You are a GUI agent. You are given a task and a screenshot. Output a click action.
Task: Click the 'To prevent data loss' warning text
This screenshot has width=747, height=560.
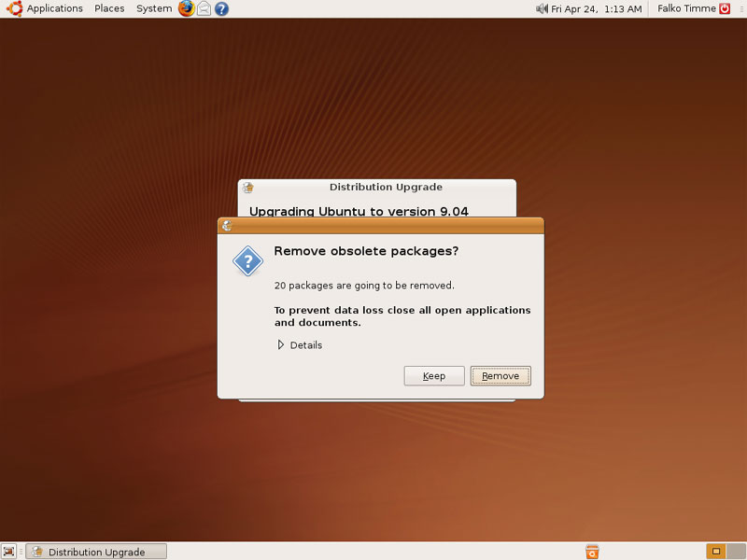402,316
